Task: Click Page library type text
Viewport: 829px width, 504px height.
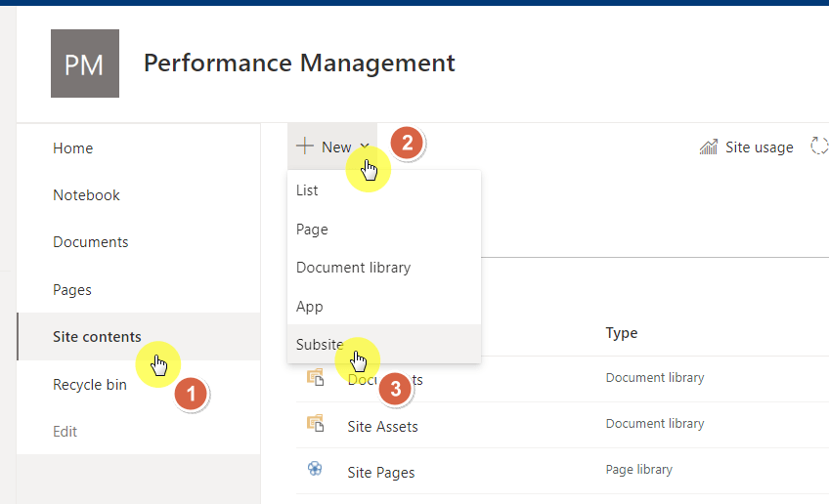Action: coord(638,470)
